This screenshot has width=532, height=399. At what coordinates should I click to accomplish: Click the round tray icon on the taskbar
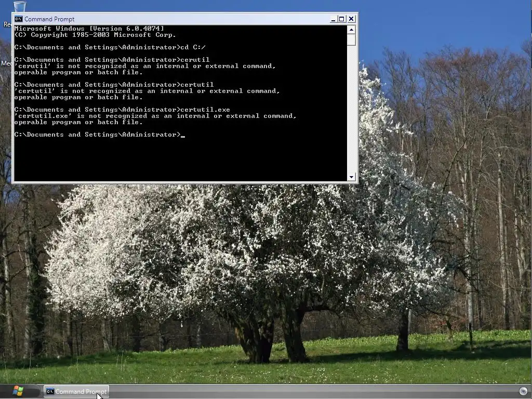[x=523, y=391]
